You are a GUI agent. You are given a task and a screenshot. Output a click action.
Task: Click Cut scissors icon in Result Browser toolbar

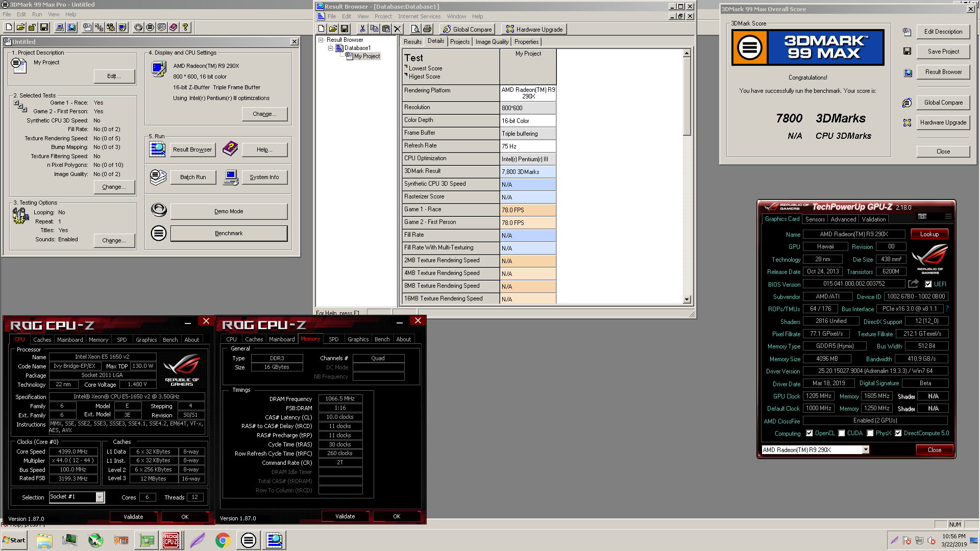pyautogui.click(x=362, y=29)
